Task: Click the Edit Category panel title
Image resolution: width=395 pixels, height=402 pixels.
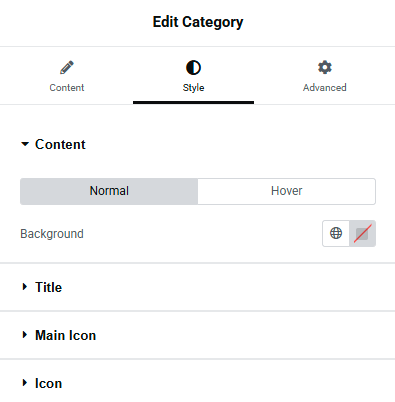Action: [198, 22]
